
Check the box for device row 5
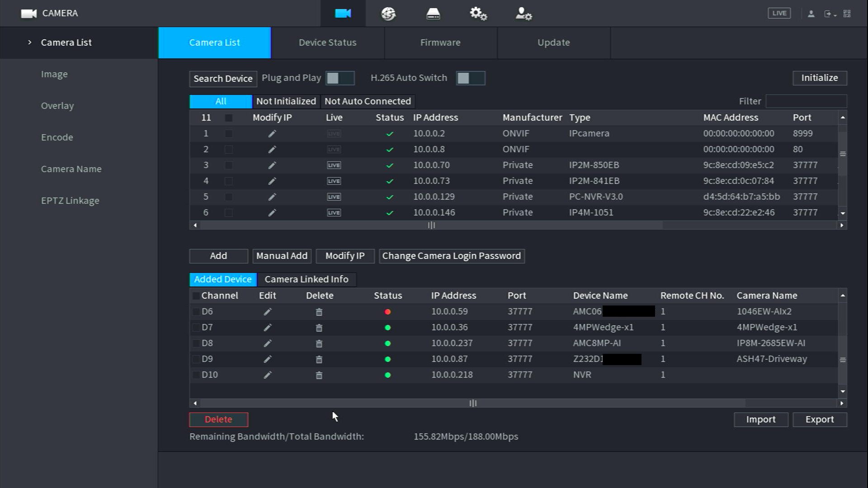coord(229,197)
